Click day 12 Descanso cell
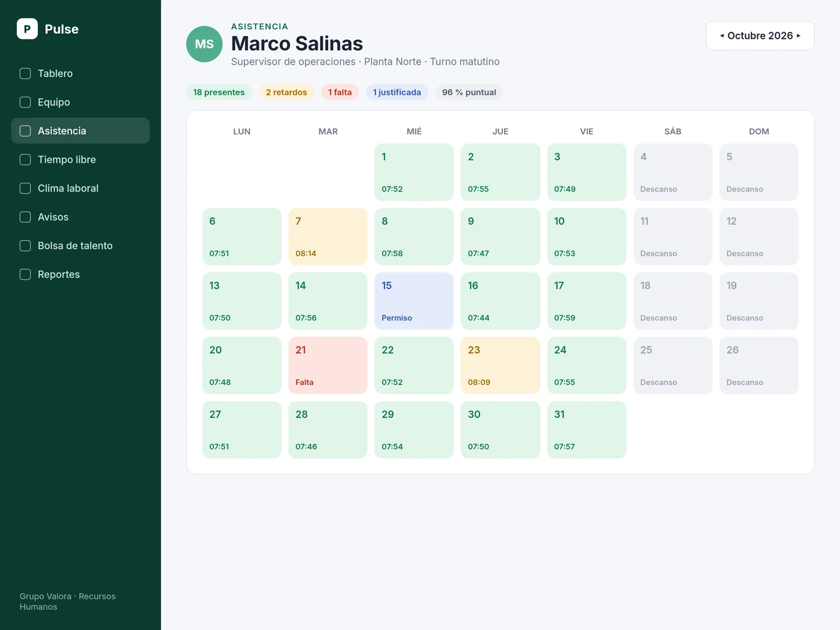 (759, 237)
